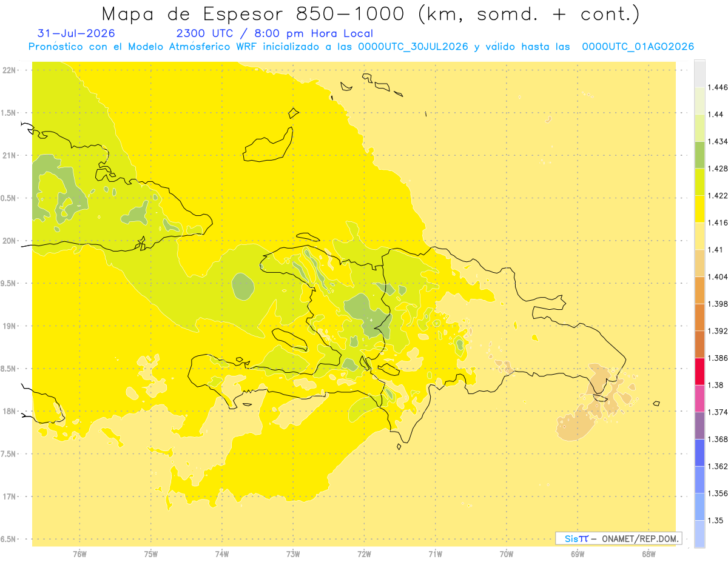
Task: Click the valid-until text "0000UTC_01AGO2026"
Action: pos(638,47)
